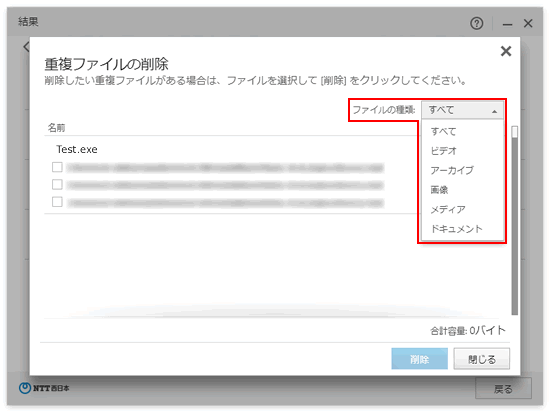Close the 結果 window with the X

pyautogui.click(x=528, y=23)
